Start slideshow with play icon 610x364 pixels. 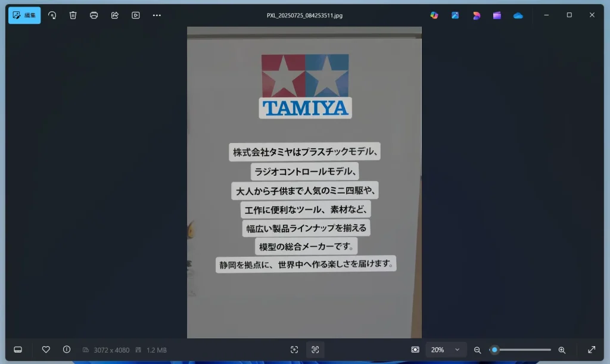pyautogui.click(x=135, y=15)
